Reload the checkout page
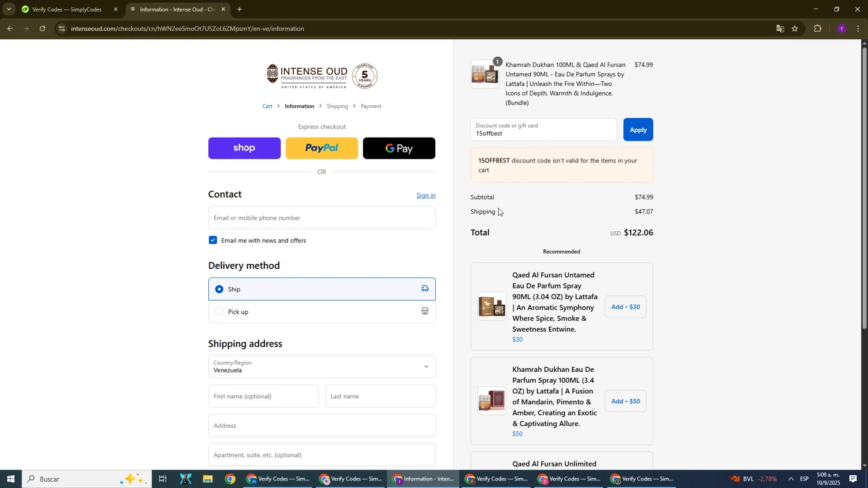This screenshot has width=868, height=488. 42,28
